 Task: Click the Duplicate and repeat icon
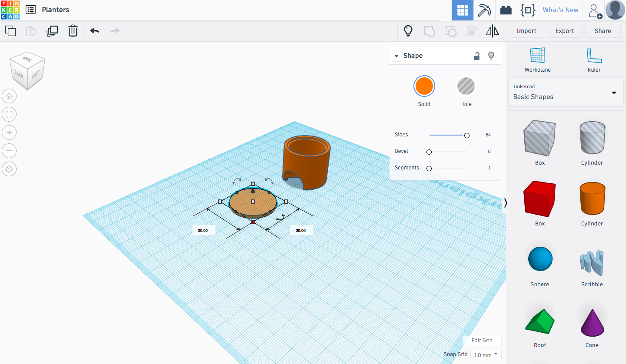point(52,31)
